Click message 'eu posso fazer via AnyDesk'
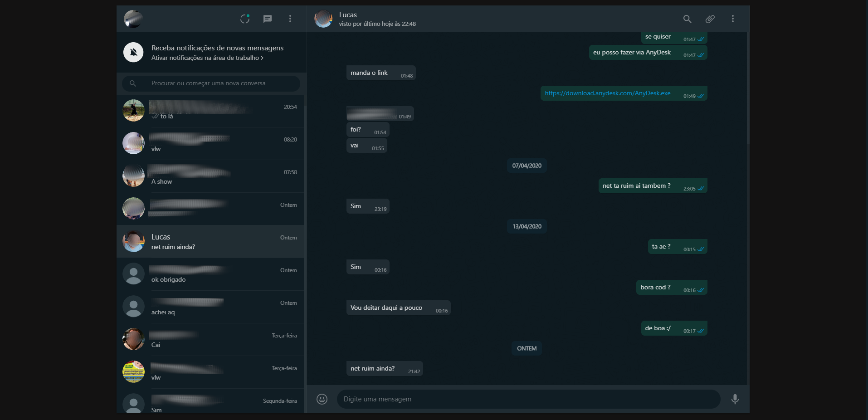 pyautogui.click(x=648, y=53)
